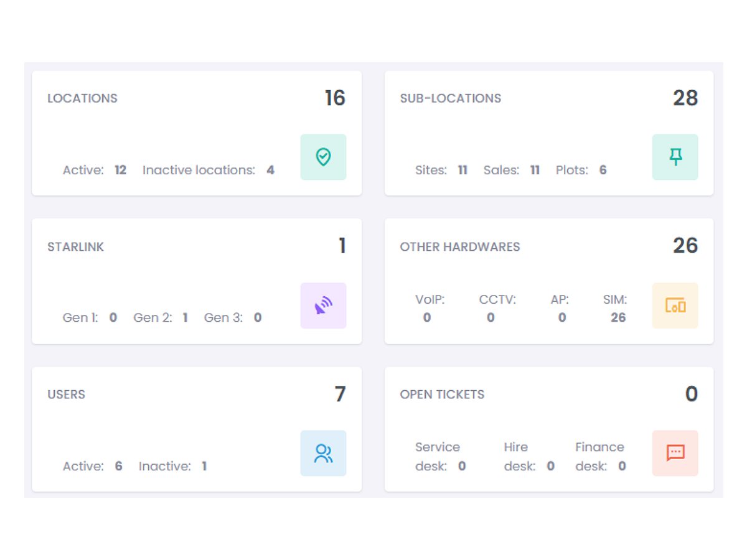
Task: Click the Other Hardwares devices icon
Action: [675, 306]
